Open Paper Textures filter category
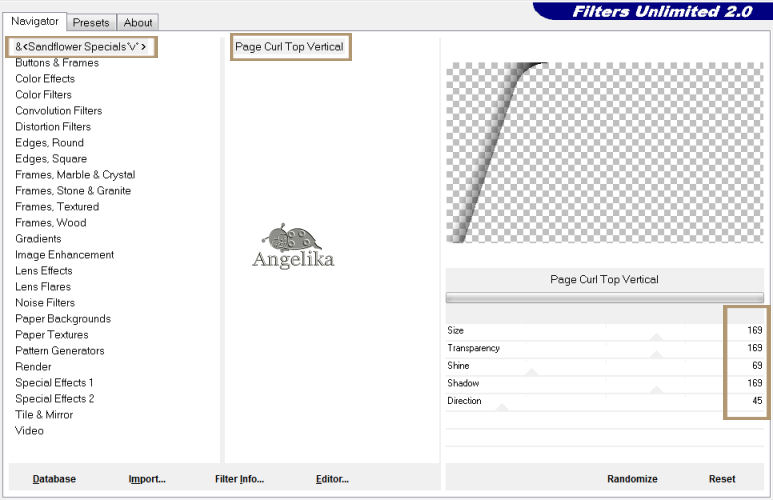This screenshot has height=500, width=773. [52, 335]
